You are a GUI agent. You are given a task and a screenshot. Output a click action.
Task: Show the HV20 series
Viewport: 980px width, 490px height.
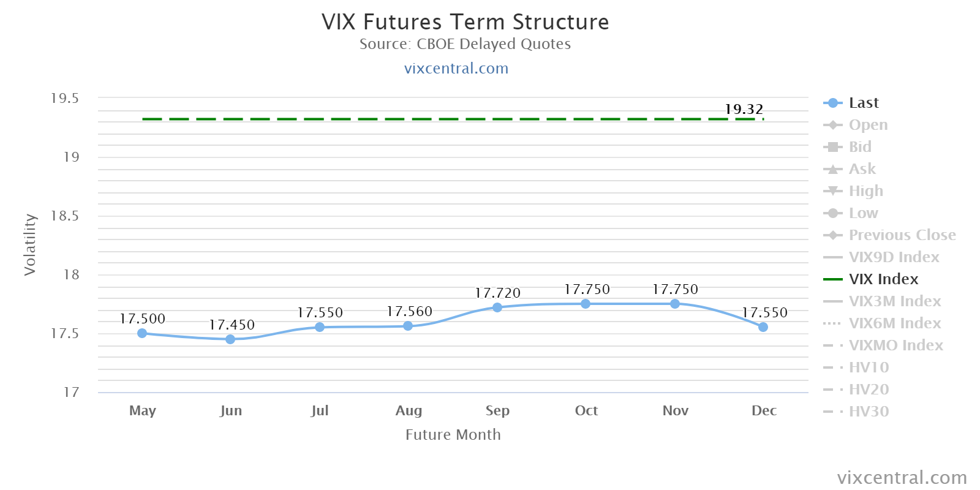pyautogui.click(x=869, y=390)
